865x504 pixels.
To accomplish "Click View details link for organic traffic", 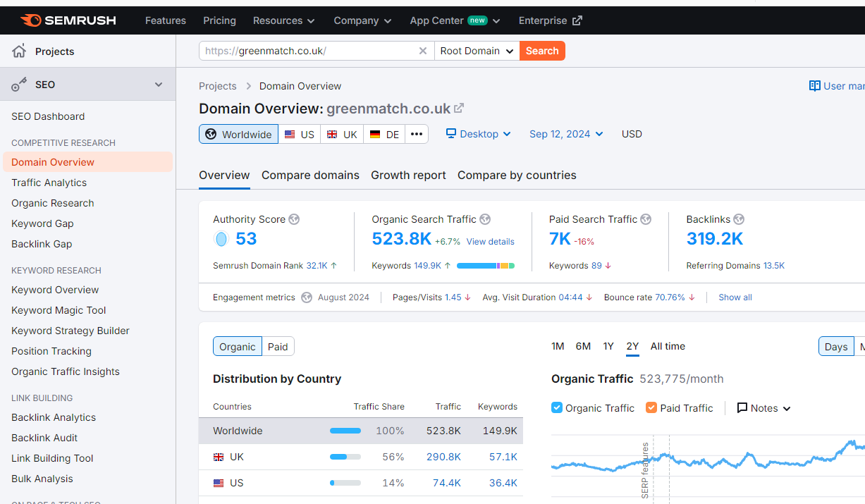I will pos(490,241).
